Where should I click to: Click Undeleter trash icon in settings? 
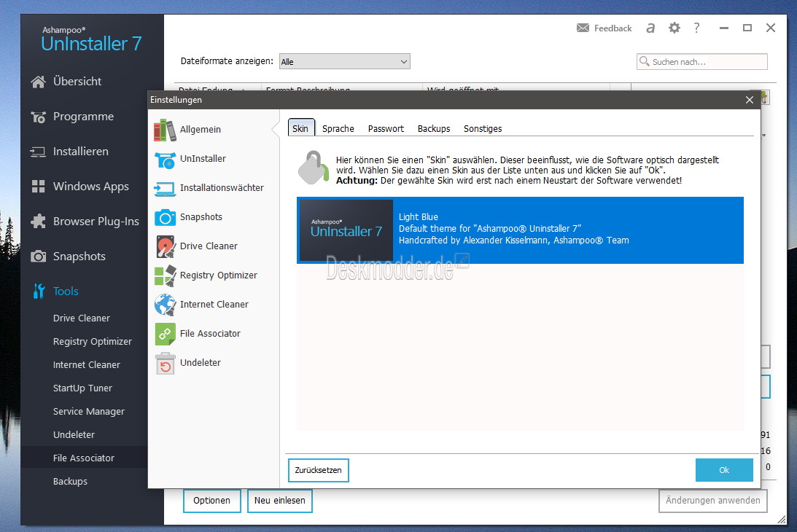click(166, 364)
